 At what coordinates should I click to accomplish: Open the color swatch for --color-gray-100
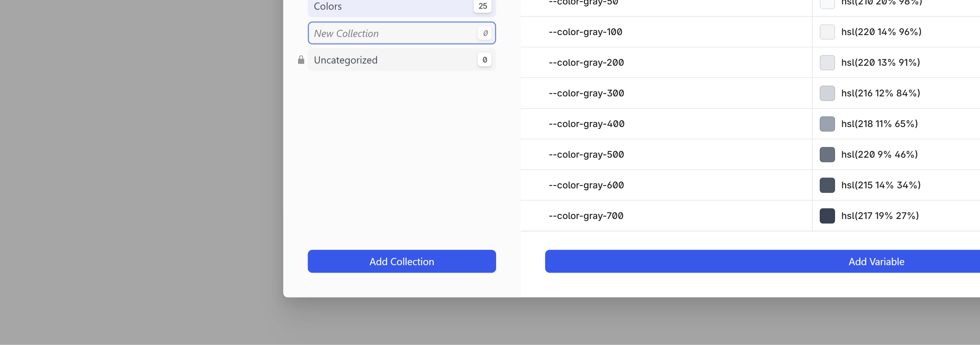point(827,32)
